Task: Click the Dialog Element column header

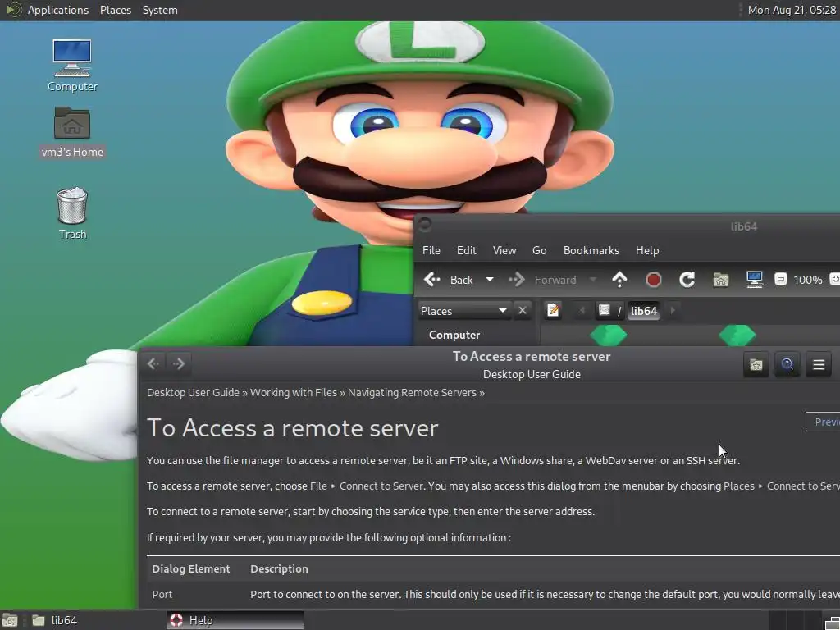Action: pos(190,569)
